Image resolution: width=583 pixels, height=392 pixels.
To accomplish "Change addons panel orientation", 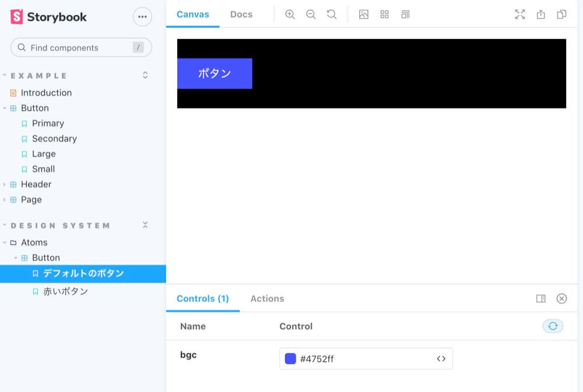I will [x=540, y=298].
